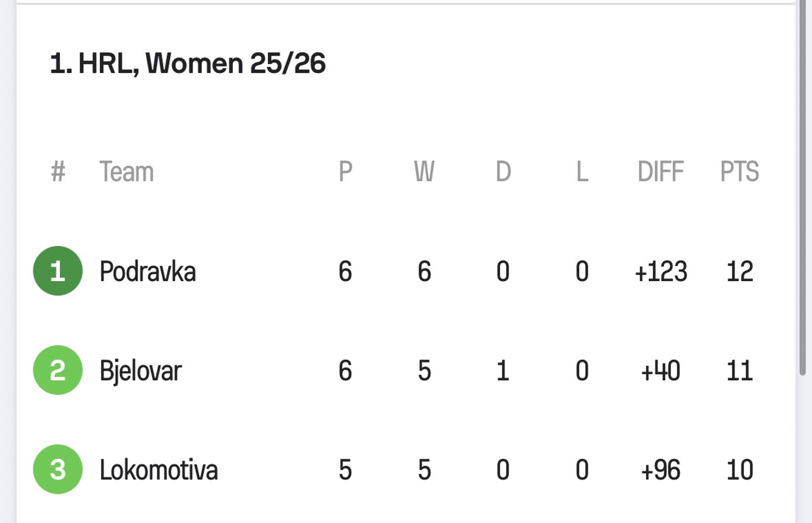Click the D column header
Image resolution: width=812 pixels, height=523 pixels.
coord(503,171)
